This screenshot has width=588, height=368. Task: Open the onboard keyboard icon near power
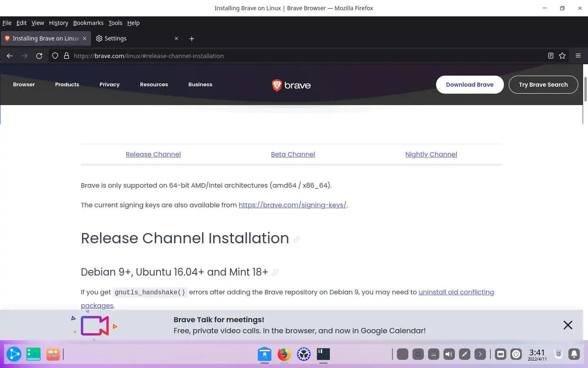click(x=501, y=354)
